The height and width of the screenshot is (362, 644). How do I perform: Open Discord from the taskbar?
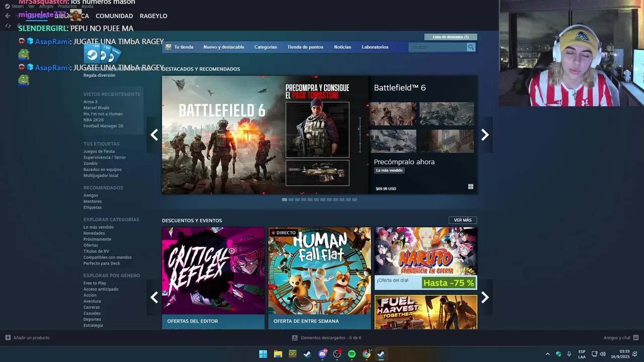(x=323, y=354)
